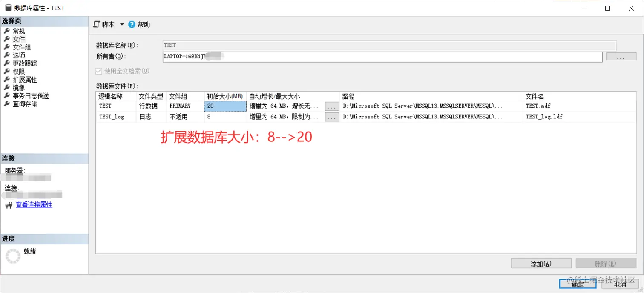Switch to the 选项 page
This screenshot has width=644, height=293.
[x=19, y=55]
